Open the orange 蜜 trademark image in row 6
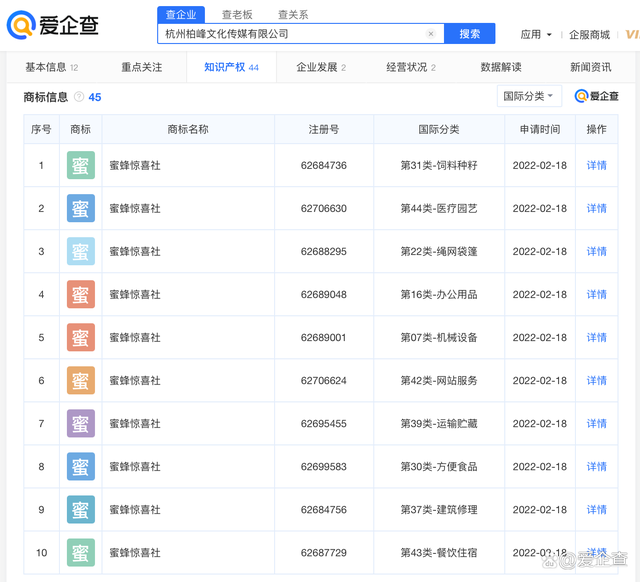640x582 pixels. point(81,380)
